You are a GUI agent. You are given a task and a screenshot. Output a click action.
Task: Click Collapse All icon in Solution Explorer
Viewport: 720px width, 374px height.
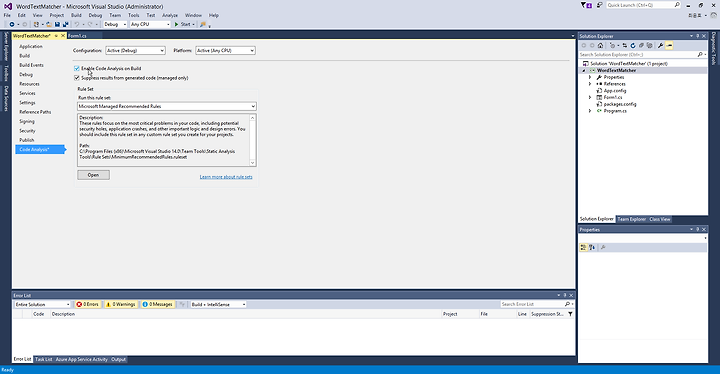(x=641, y=45)
